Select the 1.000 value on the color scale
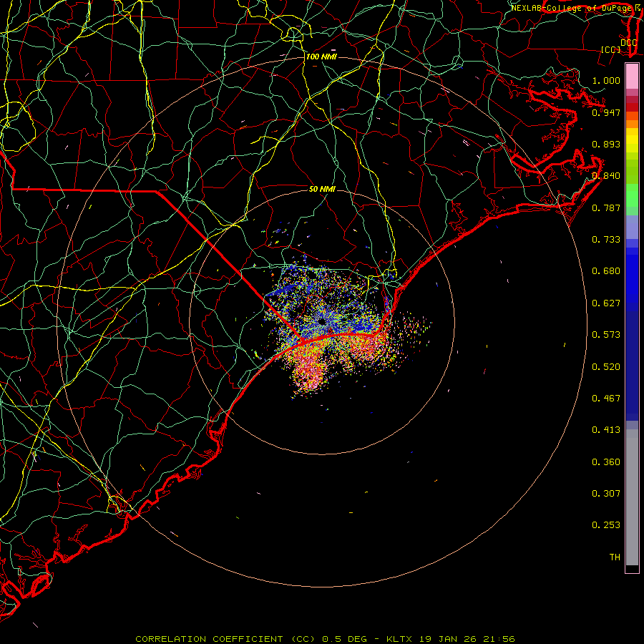 coord(606,80)
